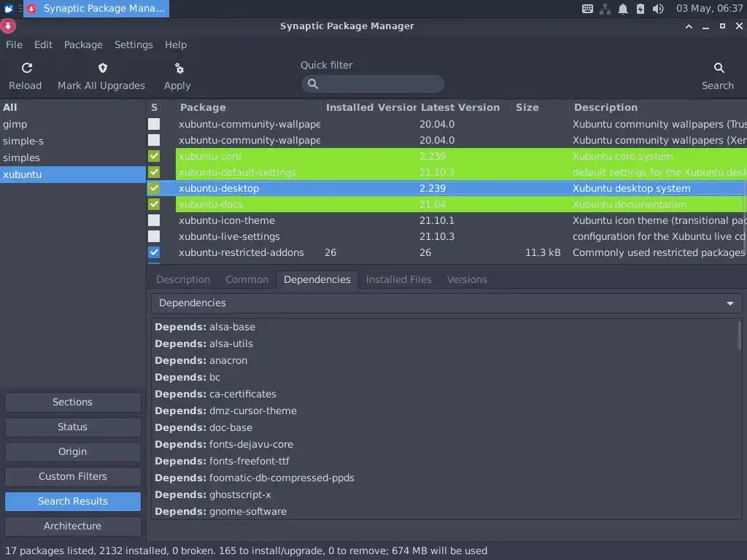The height and width of the screenshot is (560, 747).
Task: Click the volume speaker icon
Action: (658, 9)
